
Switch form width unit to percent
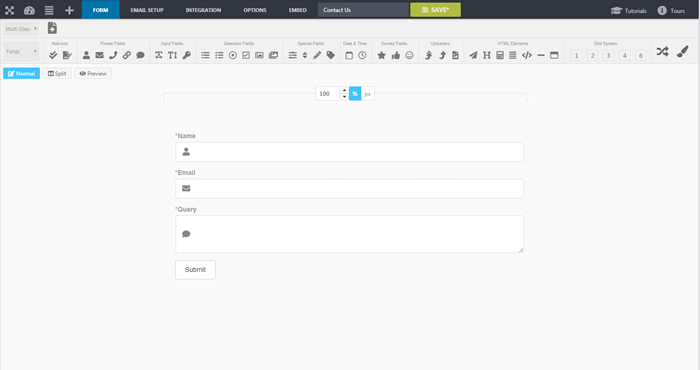tap(355, 94)
